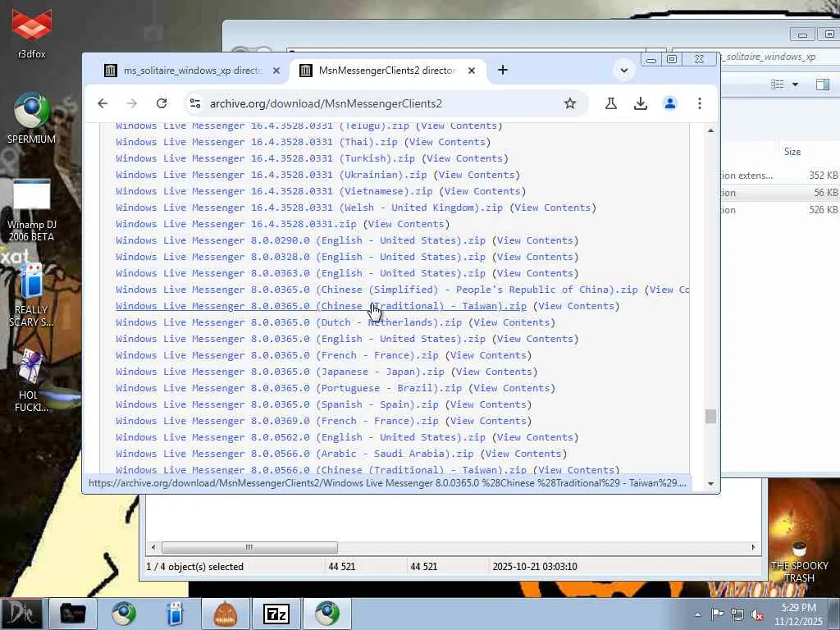Image resolution: width=840 pixels, height=630 pixels.
Task: Open Messenger 16.4.3528.0331 (Ukrainian).zip link
Action: click(271, 176)
